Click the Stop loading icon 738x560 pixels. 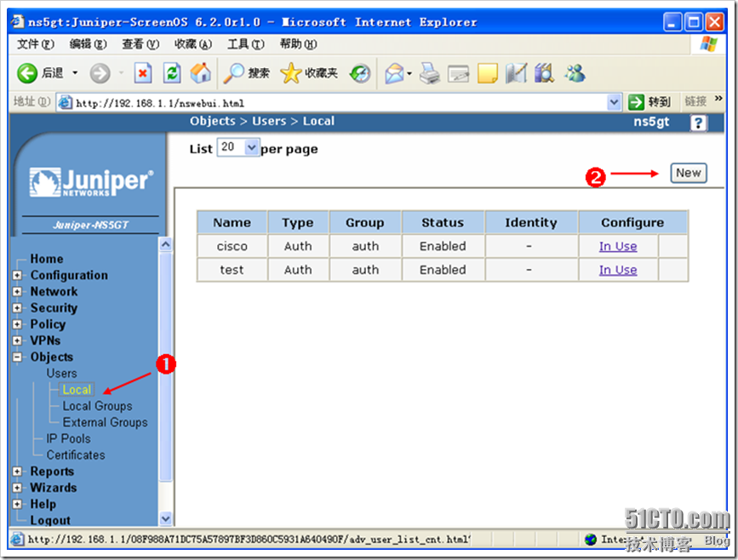[x=143, y=73]
